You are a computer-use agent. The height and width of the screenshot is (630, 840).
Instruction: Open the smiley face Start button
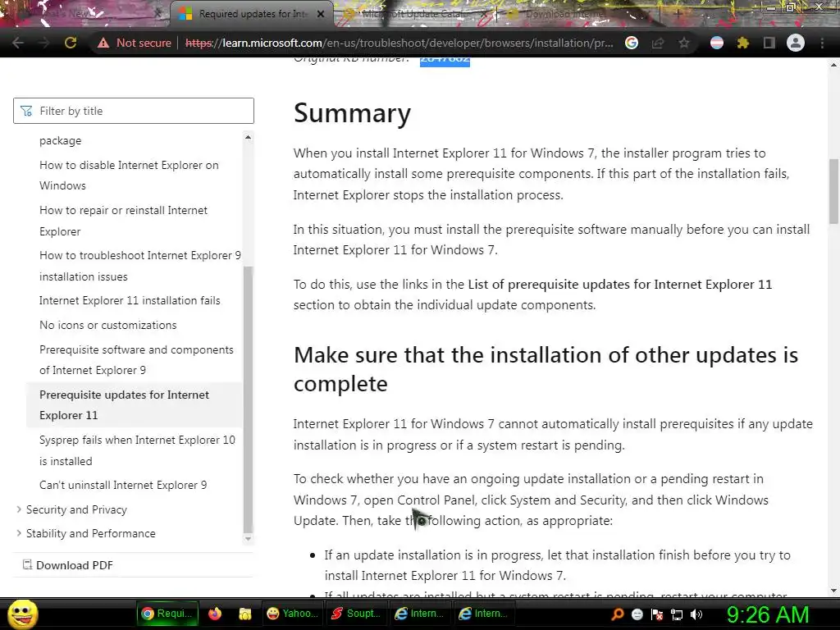coord(22,614)
